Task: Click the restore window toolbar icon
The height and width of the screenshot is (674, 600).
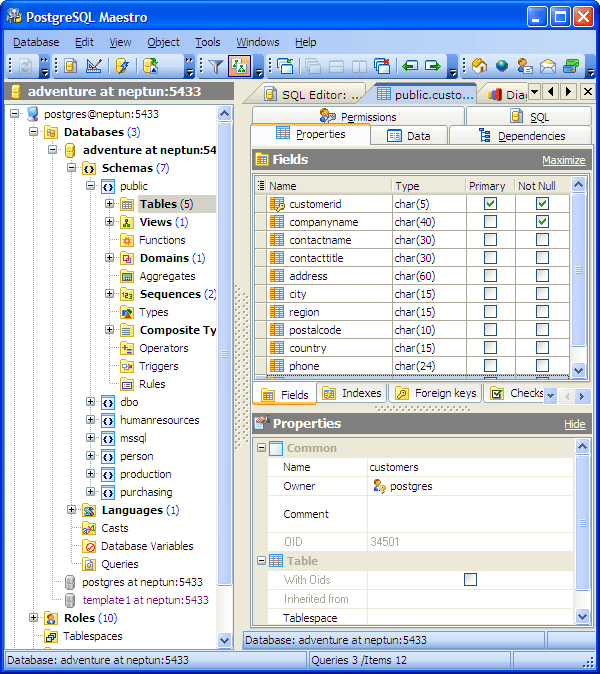Action: coord(285,66)
